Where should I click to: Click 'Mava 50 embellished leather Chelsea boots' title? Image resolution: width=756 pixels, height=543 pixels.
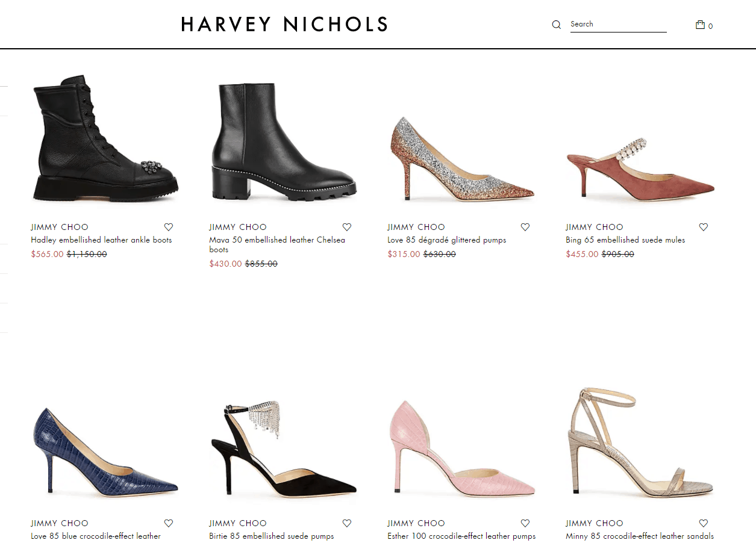click(277, 244)
